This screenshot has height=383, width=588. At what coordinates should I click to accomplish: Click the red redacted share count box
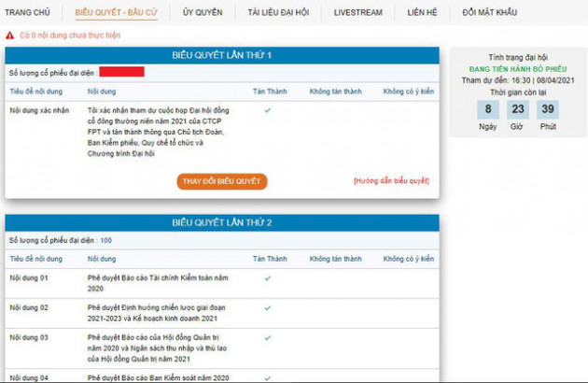(121, 72)
